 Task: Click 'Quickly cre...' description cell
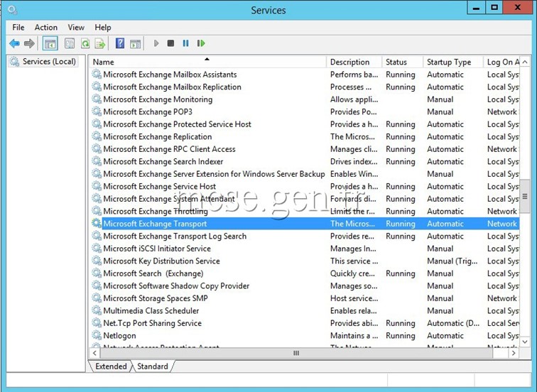352,273
